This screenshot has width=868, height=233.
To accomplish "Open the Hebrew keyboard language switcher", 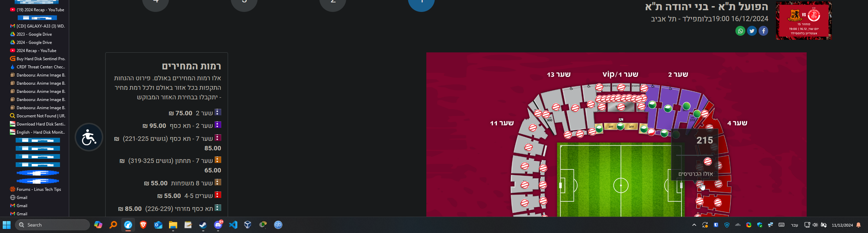I will pyautogui.click(x=794, y=225).
